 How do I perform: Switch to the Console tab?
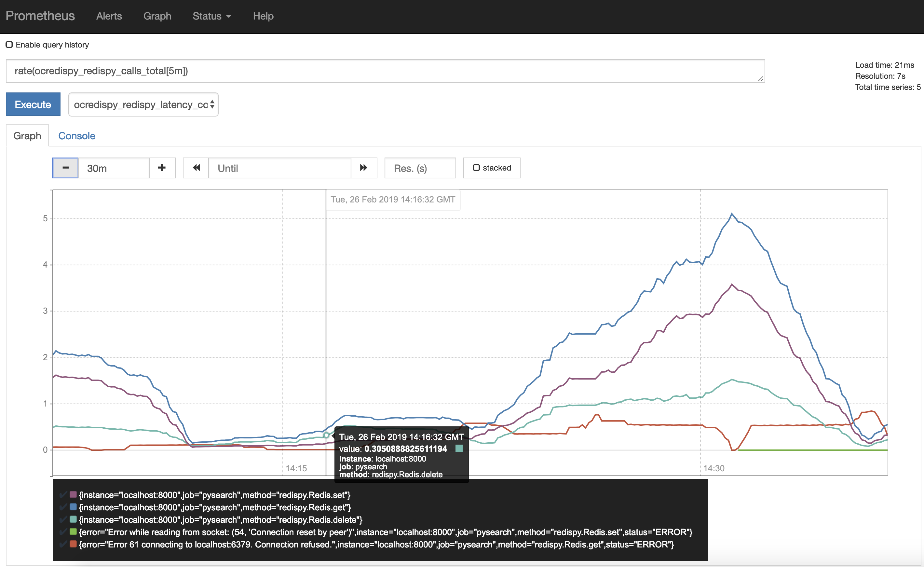pyautogui.click(x=76, y=136)
